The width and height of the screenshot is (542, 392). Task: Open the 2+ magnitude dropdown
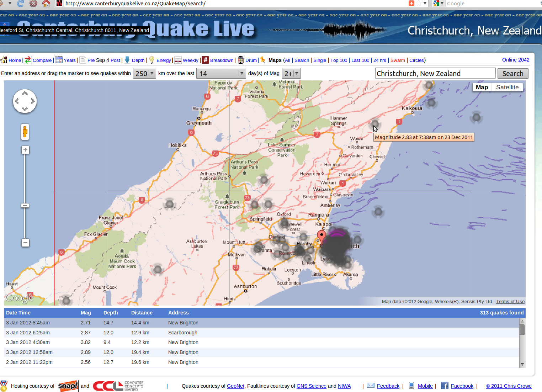coord(291,74)
